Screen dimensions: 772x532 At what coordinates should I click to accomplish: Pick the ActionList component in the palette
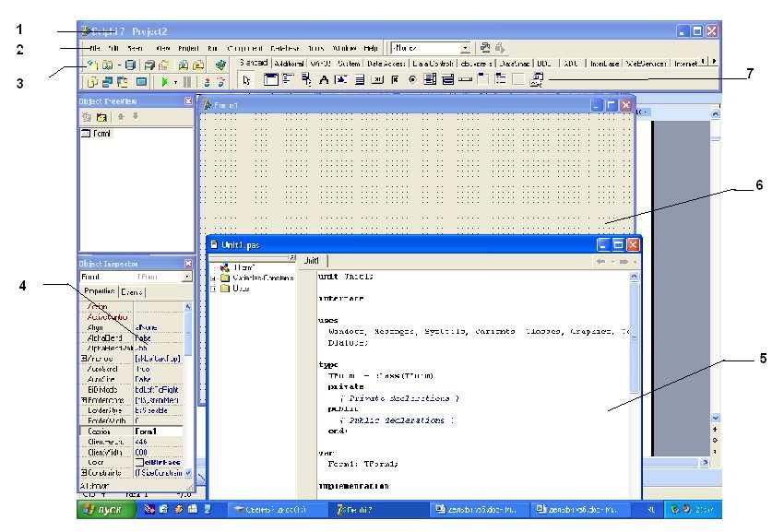(x=536, y=79)
